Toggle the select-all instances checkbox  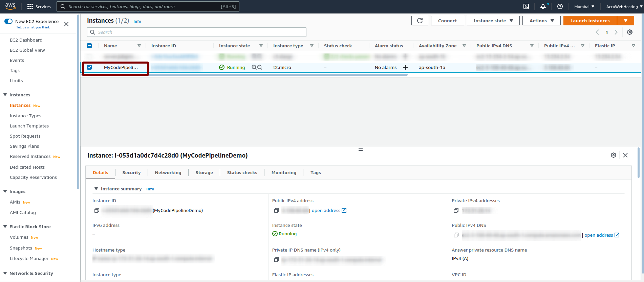pos(89,46)
